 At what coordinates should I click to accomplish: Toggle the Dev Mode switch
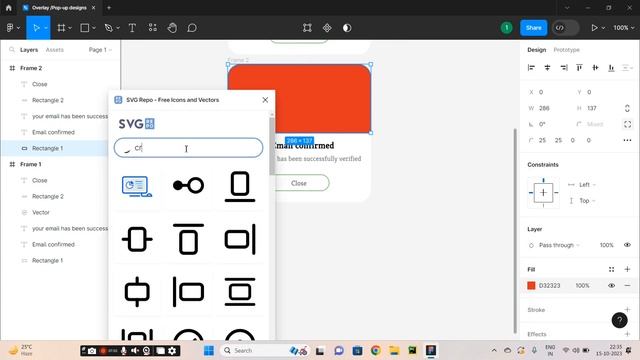565,28
